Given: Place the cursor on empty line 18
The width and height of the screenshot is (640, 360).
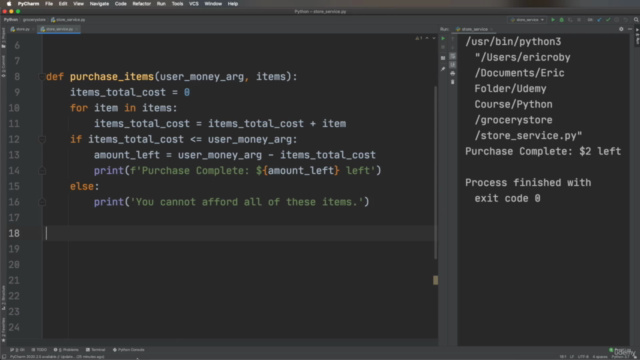Looking at the screenshot, I should coord(241,233).
